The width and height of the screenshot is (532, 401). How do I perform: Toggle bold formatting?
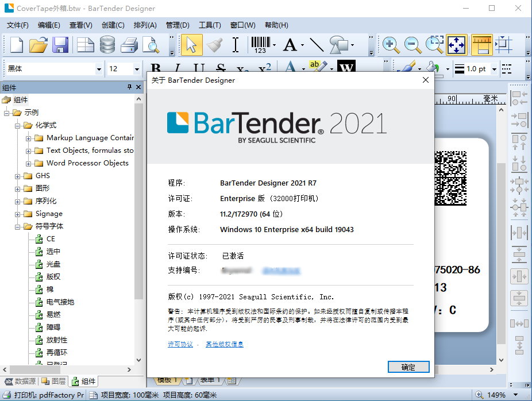tap(156, 68)
